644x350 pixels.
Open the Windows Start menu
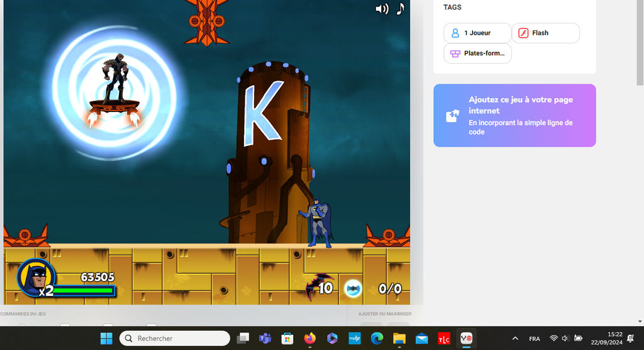click(107, 339)
